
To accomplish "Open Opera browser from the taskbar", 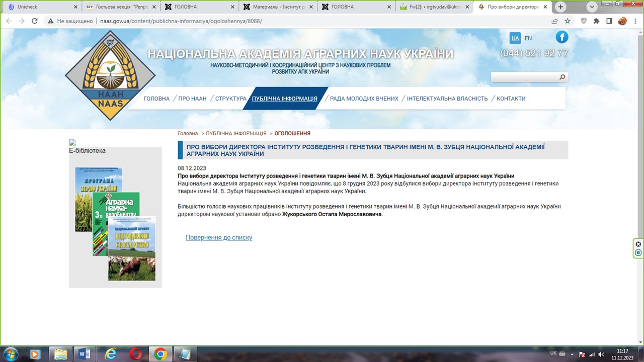I will coord(135,354).
